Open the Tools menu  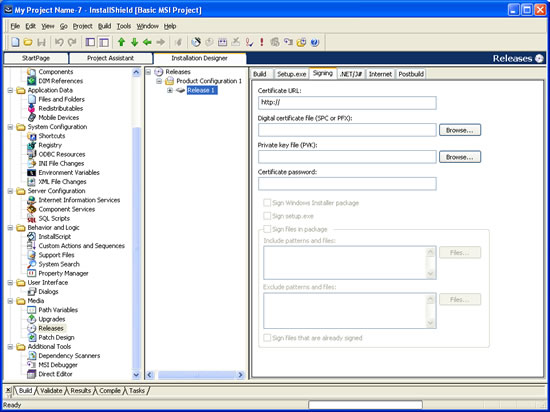124,26
